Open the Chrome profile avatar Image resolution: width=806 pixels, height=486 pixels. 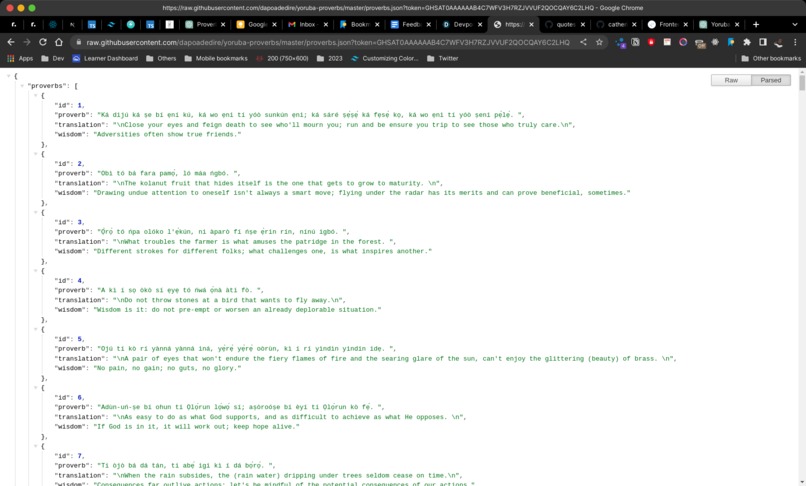pos(779,42)
